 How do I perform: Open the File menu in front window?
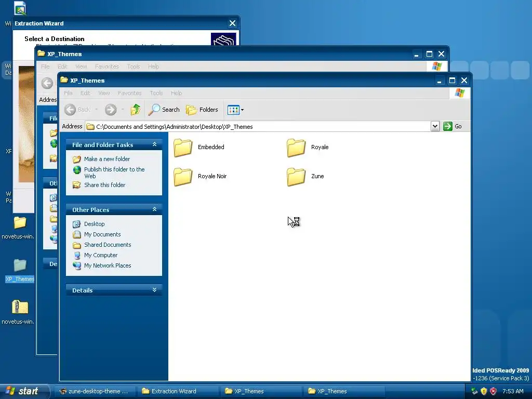(68, 93)
